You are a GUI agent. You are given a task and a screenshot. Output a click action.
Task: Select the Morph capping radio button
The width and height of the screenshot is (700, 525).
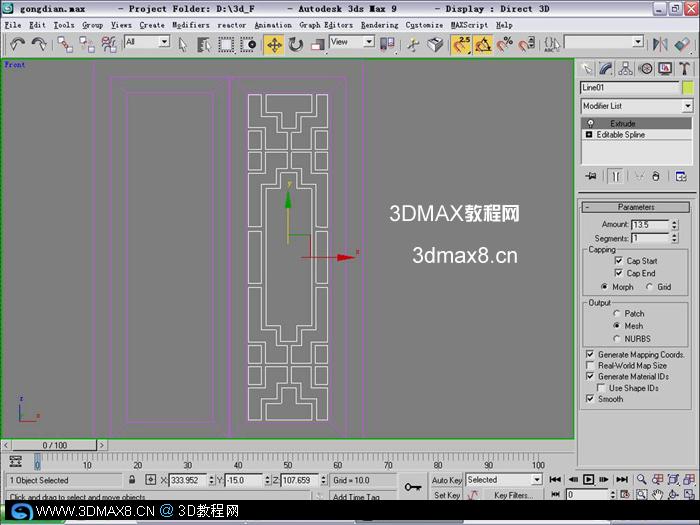(x=604, y=286)
